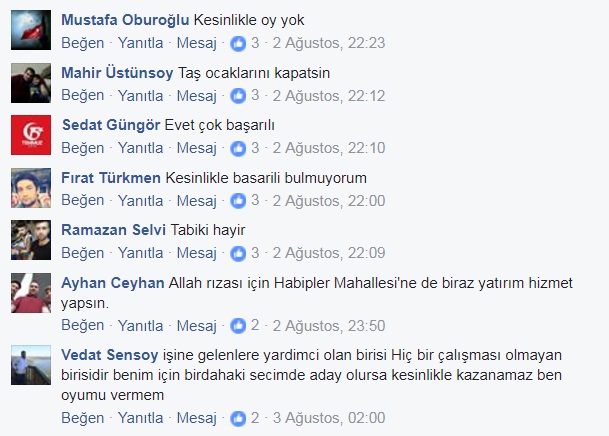Click Beğen under Mustafa Oburoğlu's comment
This screenshot has width=609, height=436.
(x=83, y=43)
